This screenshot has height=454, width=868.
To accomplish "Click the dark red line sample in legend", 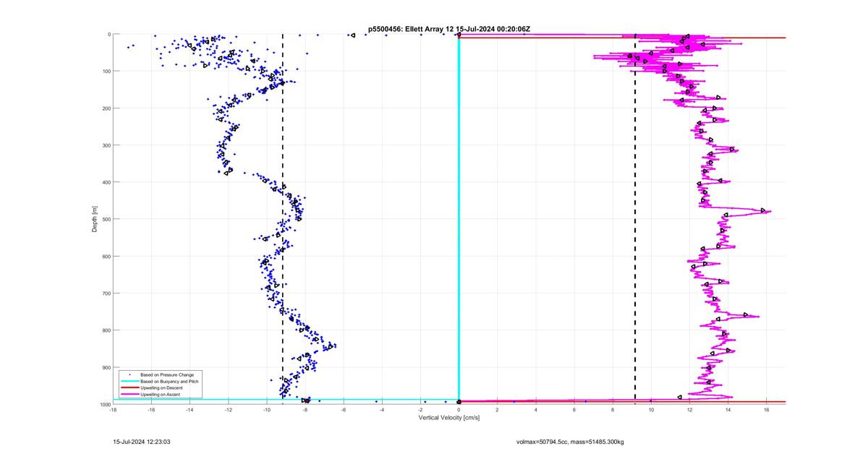I will point(129,388).
